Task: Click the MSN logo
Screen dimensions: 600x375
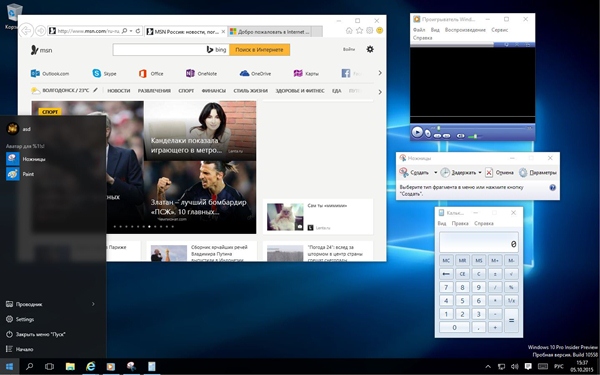Action: tap(41, 50)
